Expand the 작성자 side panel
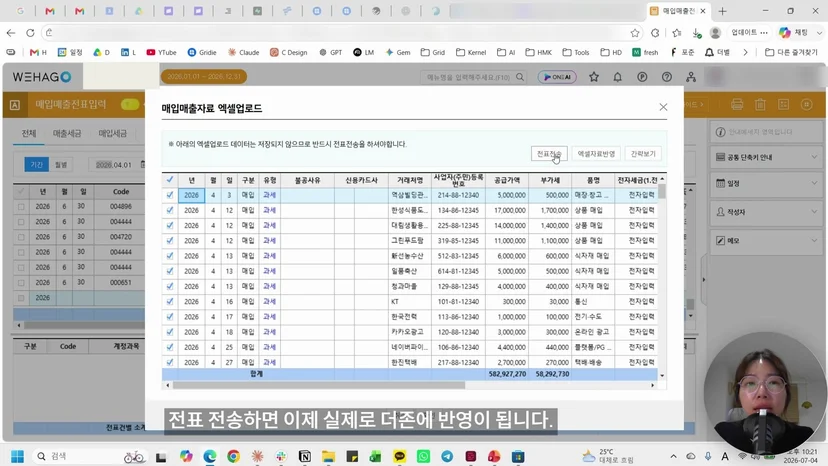 click(766, 212)
